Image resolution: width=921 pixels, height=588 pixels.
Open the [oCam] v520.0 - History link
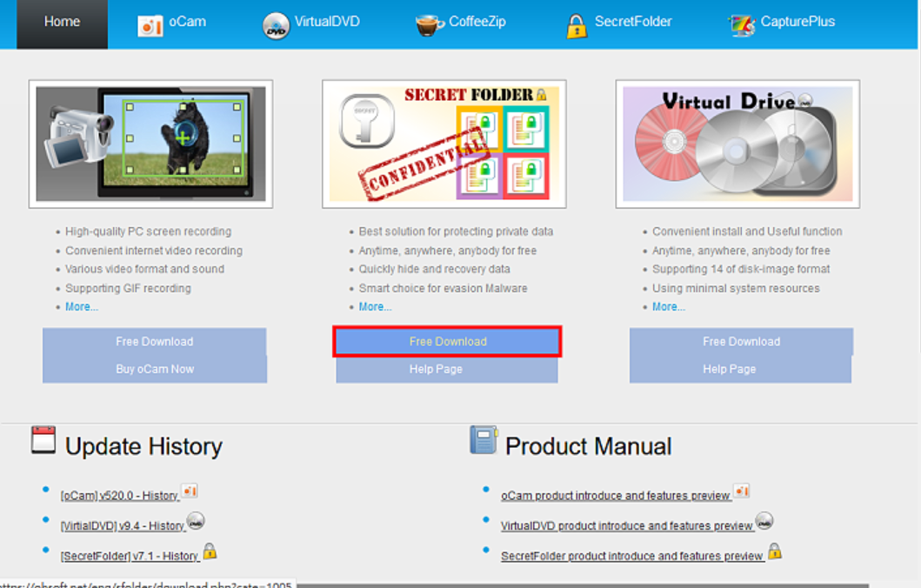(120, 496)
